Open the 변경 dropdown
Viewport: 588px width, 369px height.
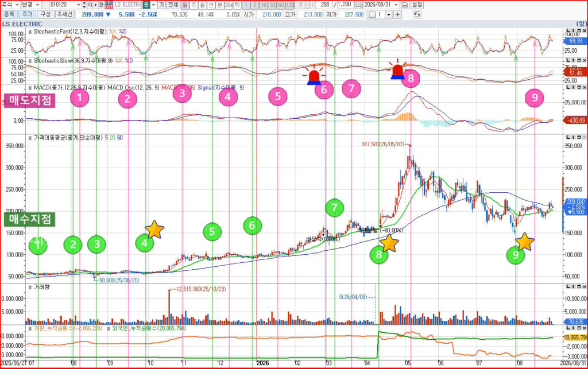tap(31, 5)
